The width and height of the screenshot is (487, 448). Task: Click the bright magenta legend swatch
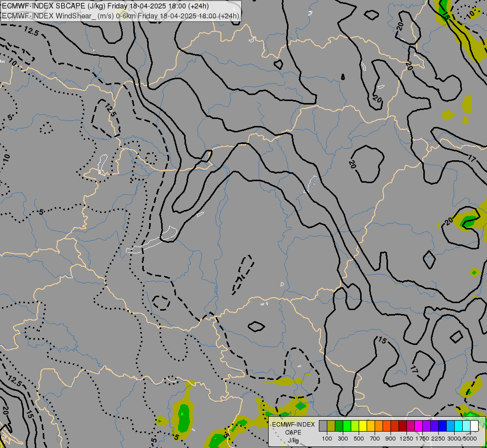[x=419, y=426]
